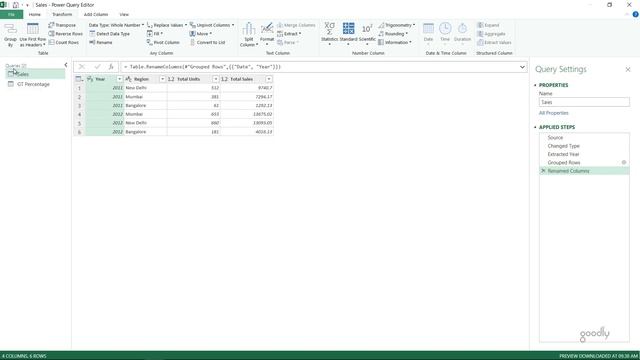Open Unpivot Columns dropdown

(212, 25)
